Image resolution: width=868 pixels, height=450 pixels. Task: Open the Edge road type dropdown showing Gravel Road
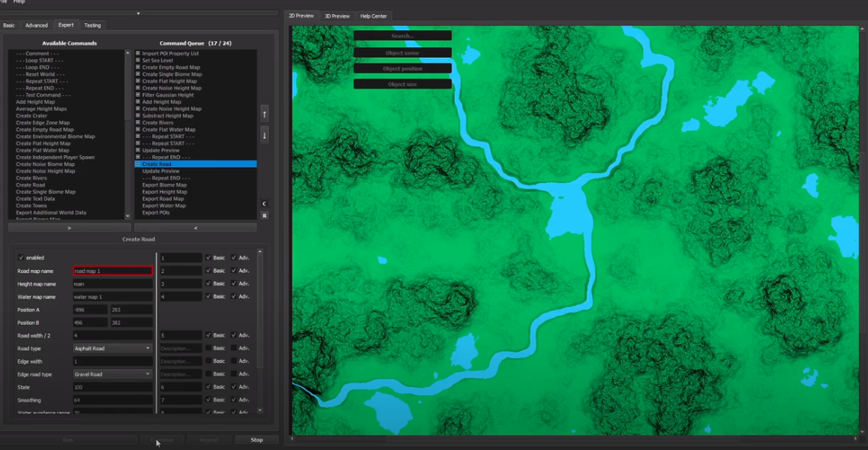pyautogui.click(x=113, y=373)
